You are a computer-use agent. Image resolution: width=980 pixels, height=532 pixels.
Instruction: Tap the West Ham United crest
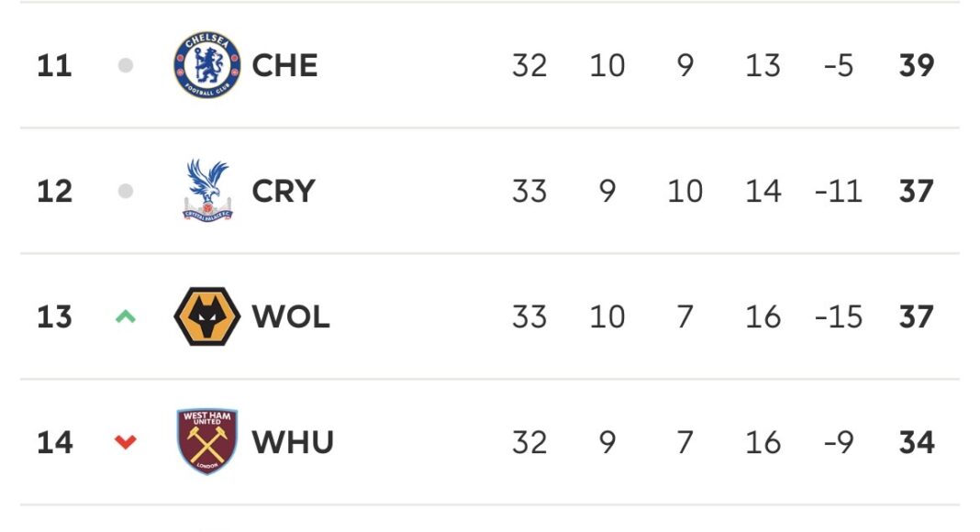207,442
